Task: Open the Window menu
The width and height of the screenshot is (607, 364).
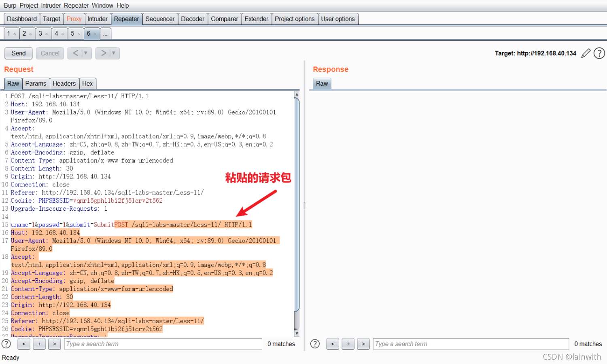Action: tap(102, 6)
